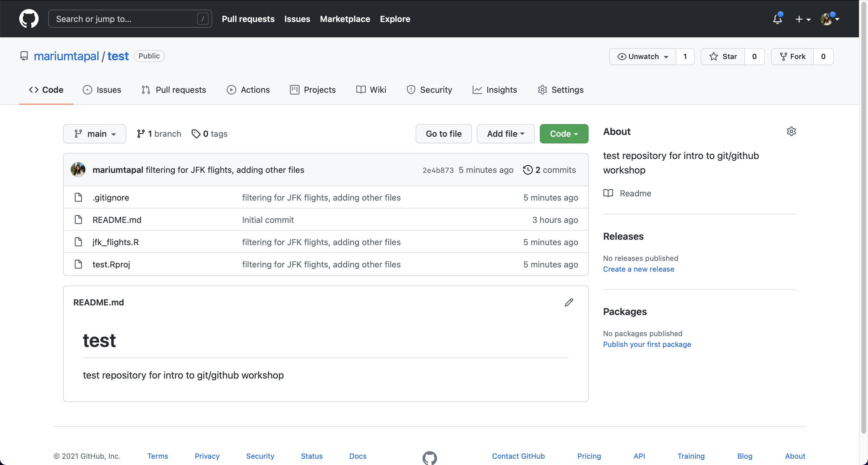This screenshot has width=868, height=465.
Task: Click the Readme book icon in About
Action: [608, 193]
